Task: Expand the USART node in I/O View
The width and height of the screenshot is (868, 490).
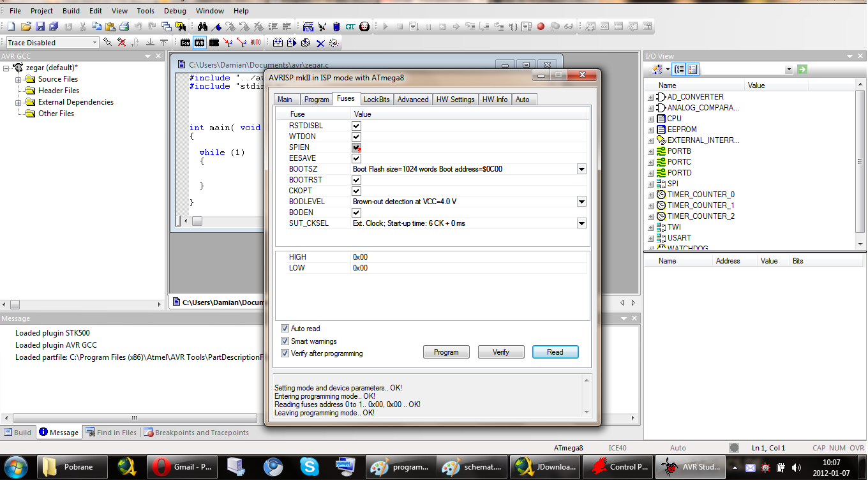Action: pyautogui.click(x=651, y=238)
